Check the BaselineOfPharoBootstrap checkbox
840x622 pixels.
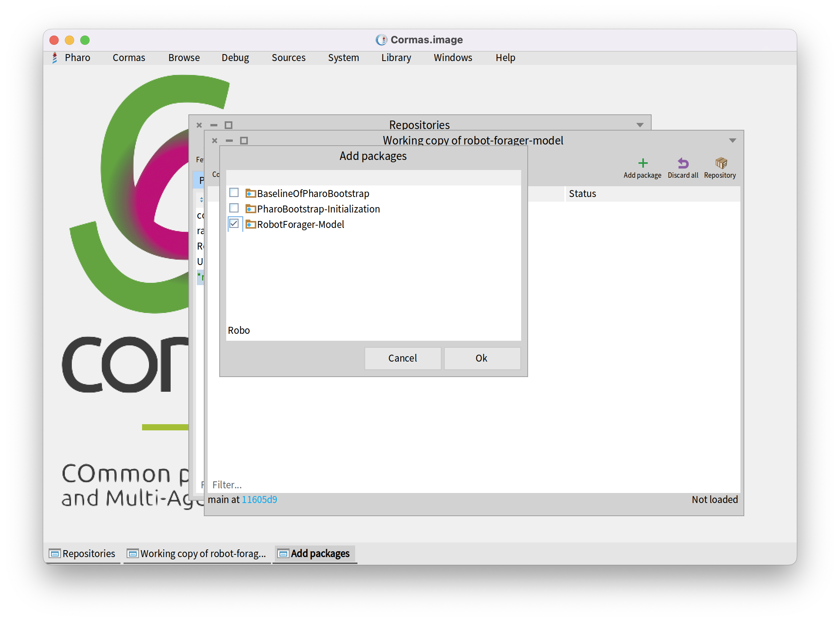[x=234, y=192]
